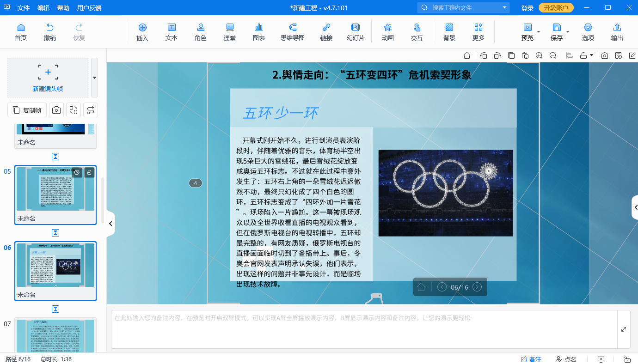The height and width of the screenshot is (364, 638).
Task: Click transition icon between frames 05 and 06
Action: pos(55,232)
